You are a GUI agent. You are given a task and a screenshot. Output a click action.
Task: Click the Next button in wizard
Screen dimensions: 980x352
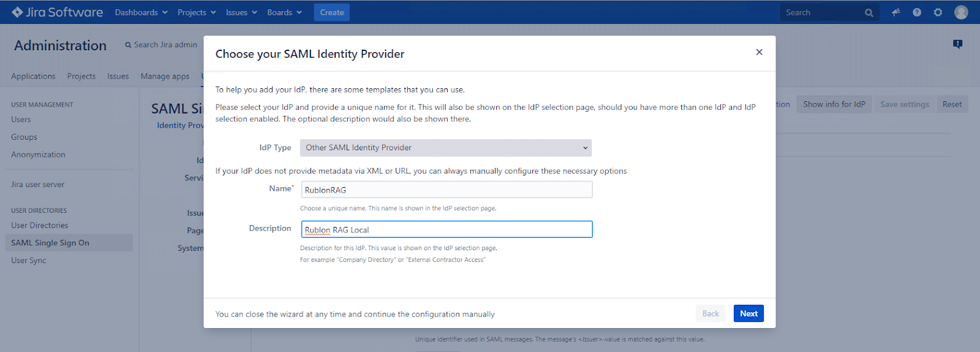point(748,313)
